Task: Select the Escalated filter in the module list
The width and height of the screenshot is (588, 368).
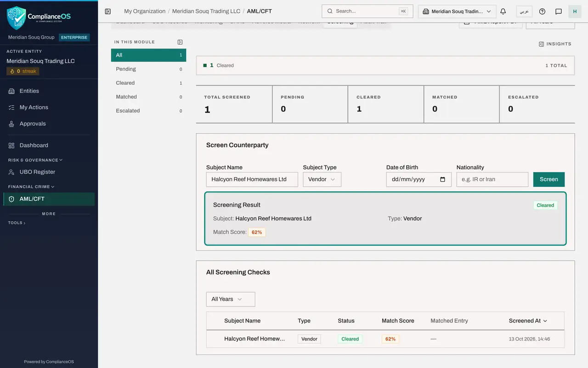Action: coord(148,110)
